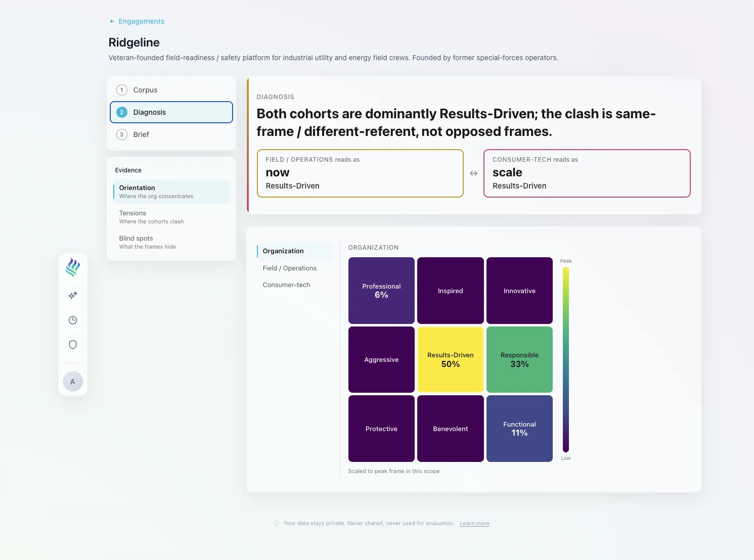
Task: Click the Results-Driven 50% yellow tile
Action: 451,359
